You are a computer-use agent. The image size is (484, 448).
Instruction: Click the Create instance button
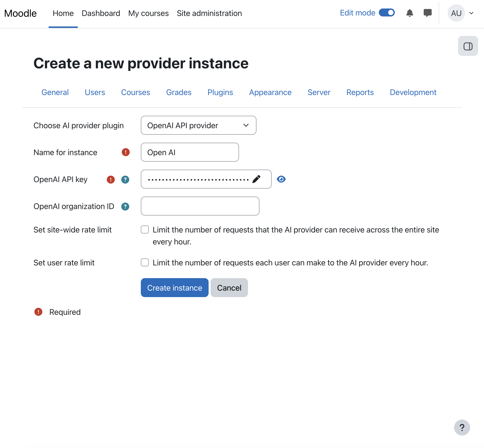coord(174,288)
